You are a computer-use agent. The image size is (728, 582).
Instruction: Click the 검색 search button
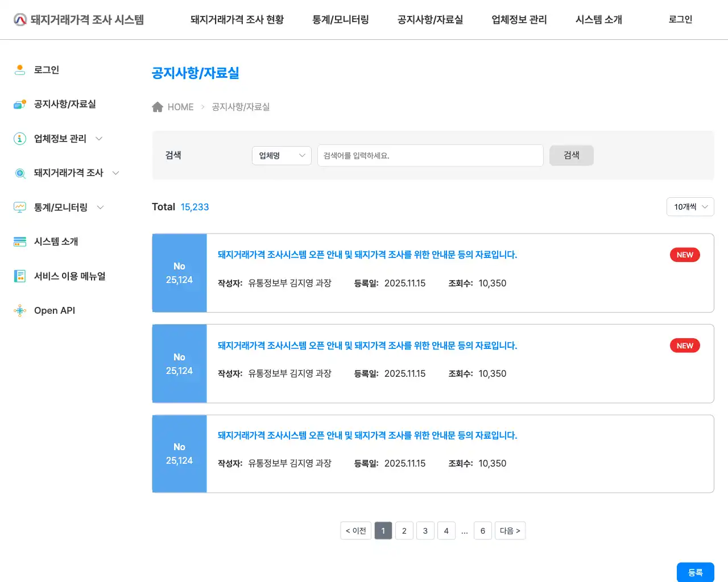pyautogui.click(x=571, y=155)
